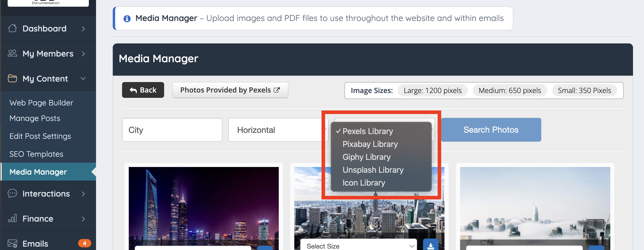Collapse the My Content chevron

83,78
